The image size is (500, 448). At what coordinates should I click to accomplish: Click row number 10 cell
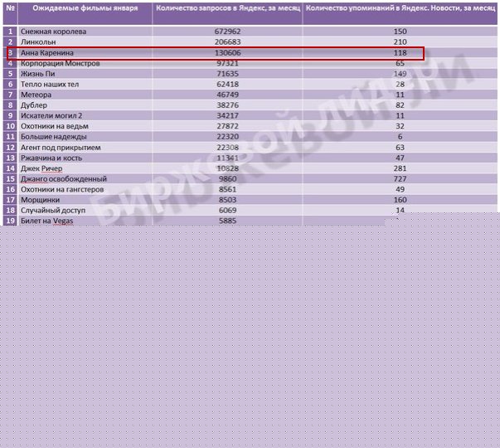click(10, 126)
